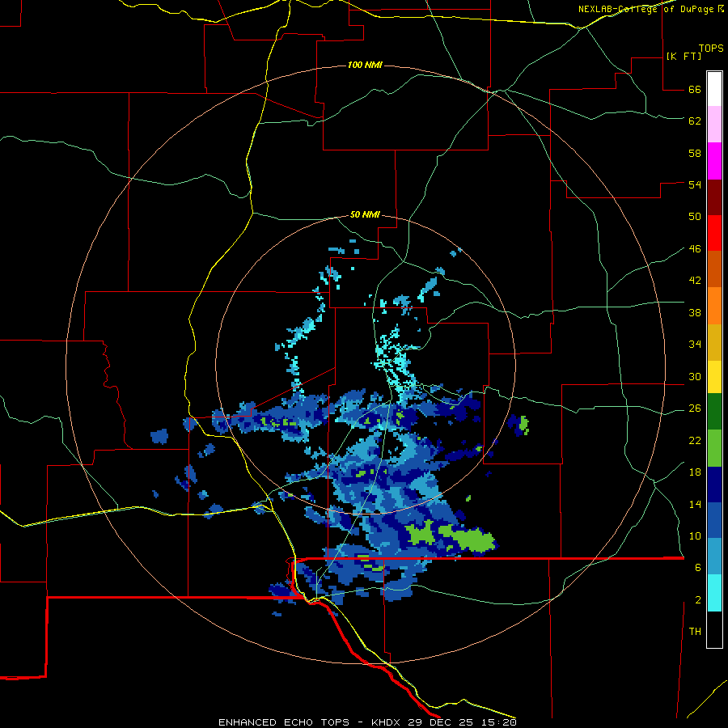Click the KHDX radar site identifier

[x=387, y=722]
